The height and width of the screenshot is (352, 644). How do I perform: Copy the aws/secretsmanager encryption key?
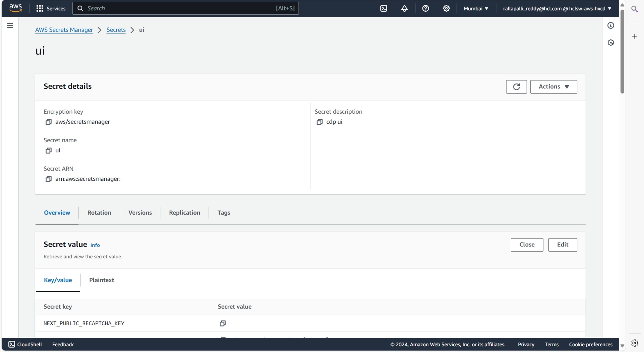[49, 122]
